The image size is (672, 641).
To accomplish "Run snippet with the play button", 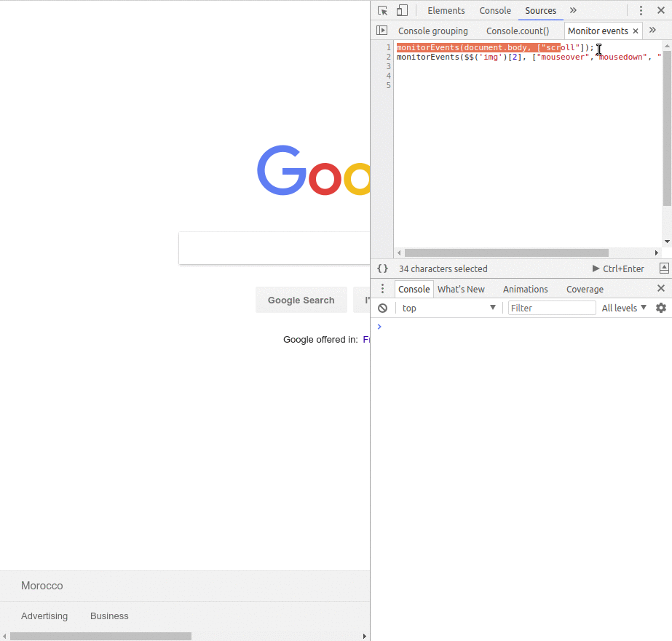I will [596, 268].
